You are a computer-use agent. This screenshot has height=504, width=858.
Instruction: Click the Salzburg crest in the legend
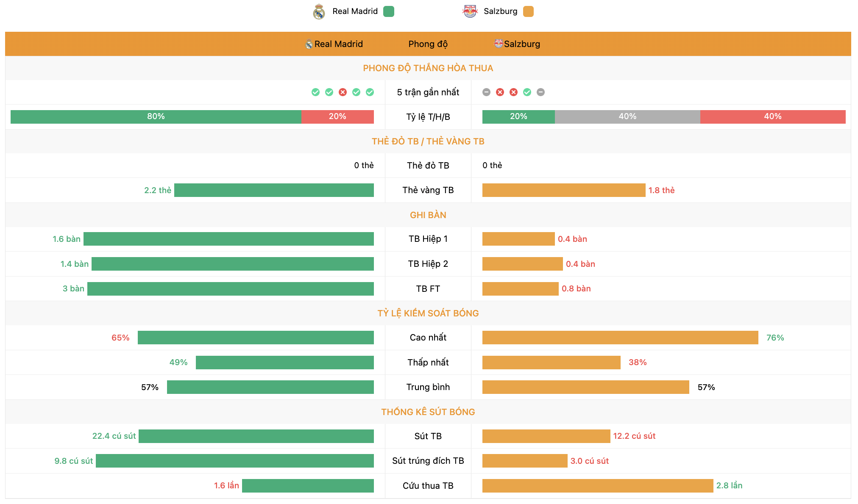tap(470, 11)
